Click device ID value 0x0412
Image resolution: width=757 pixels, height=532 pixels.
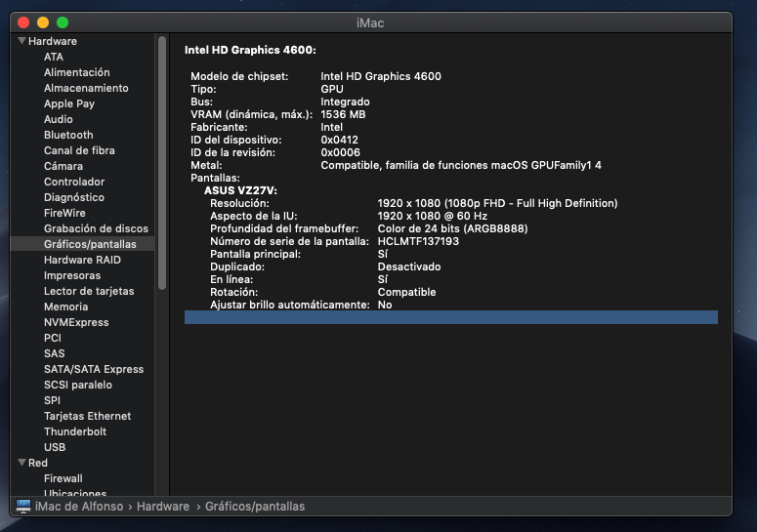click(339, 140)
